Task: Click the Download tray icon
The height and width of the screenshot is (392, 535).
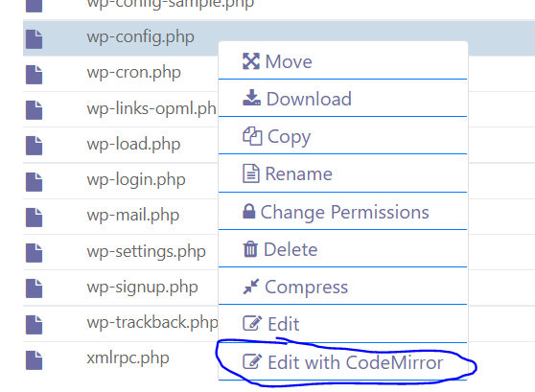Action: [251, 98]
